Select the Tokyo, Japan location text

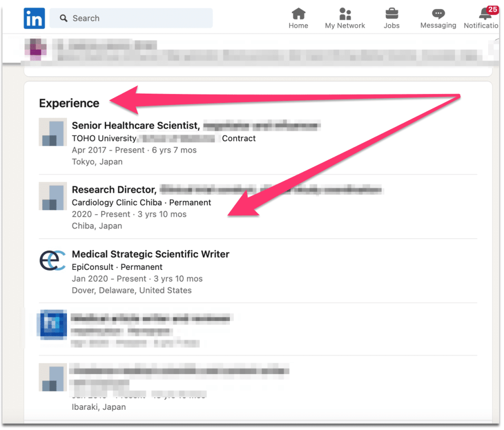(97, 162)
